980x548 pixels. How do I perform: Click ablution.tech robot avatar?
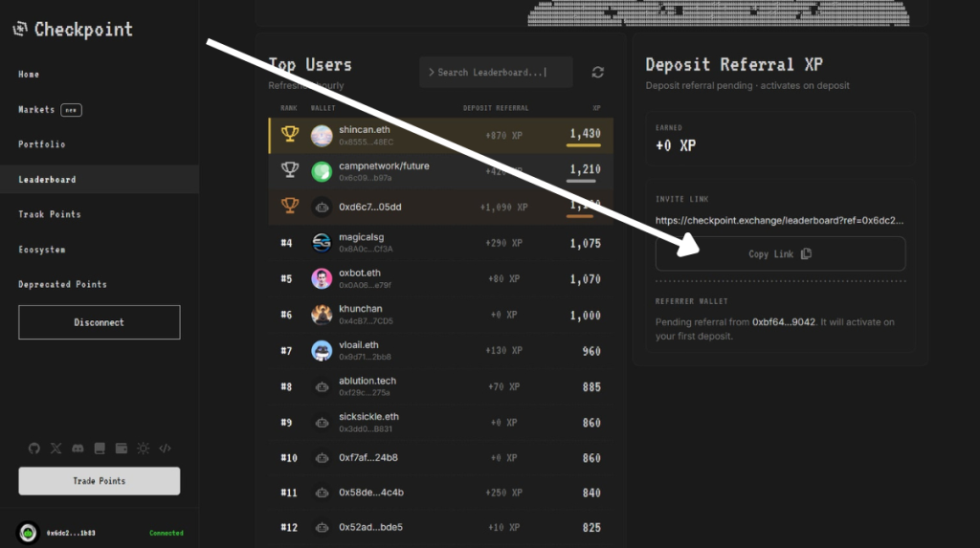[322, 386]
